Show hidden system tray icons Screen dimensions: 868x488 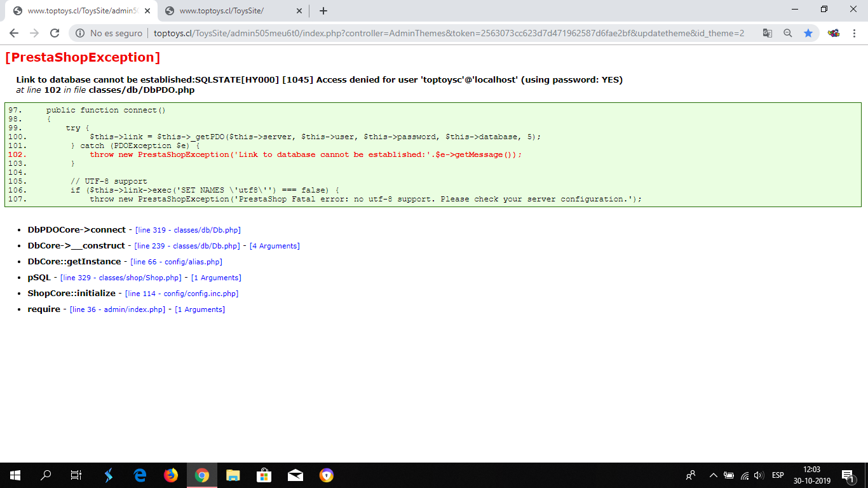click(713, 475)
